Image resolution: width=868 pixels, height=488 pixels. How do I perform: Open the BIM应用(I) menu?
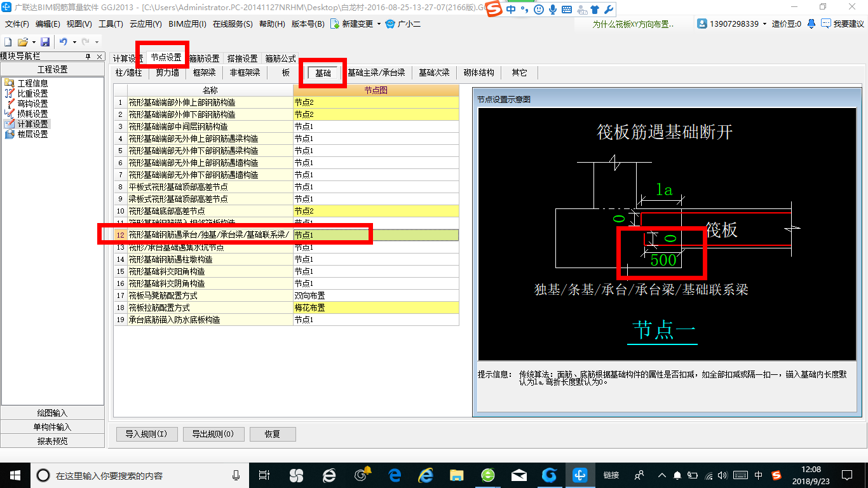coord(187,24)
